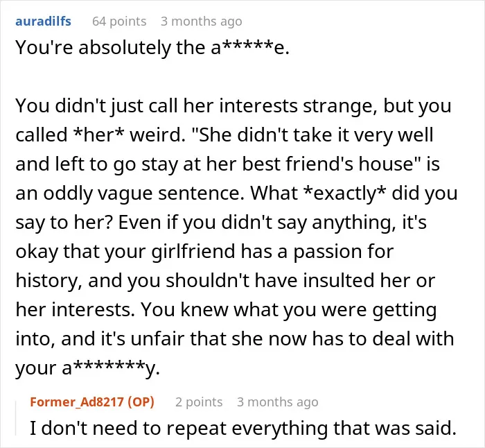Open the 3 months ago timestamp on OP's reply
485x448 pixels.
coord(277,402)
